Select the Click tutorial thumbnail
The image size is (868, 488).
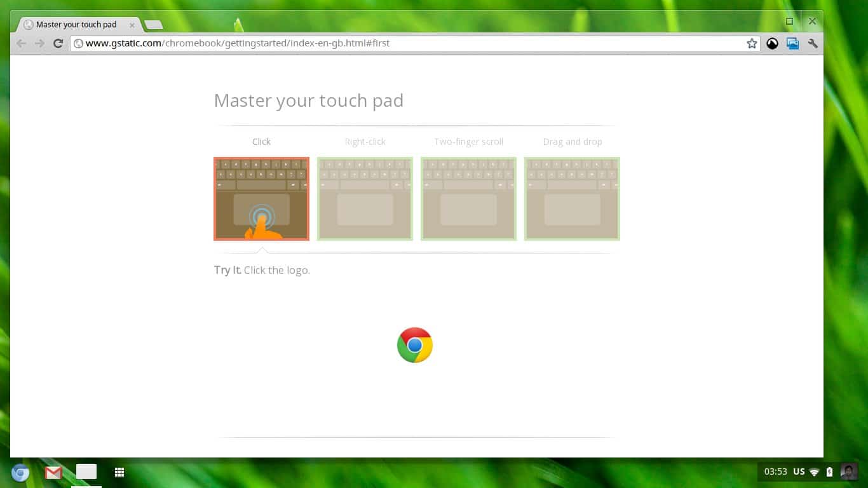coord(261,199)
